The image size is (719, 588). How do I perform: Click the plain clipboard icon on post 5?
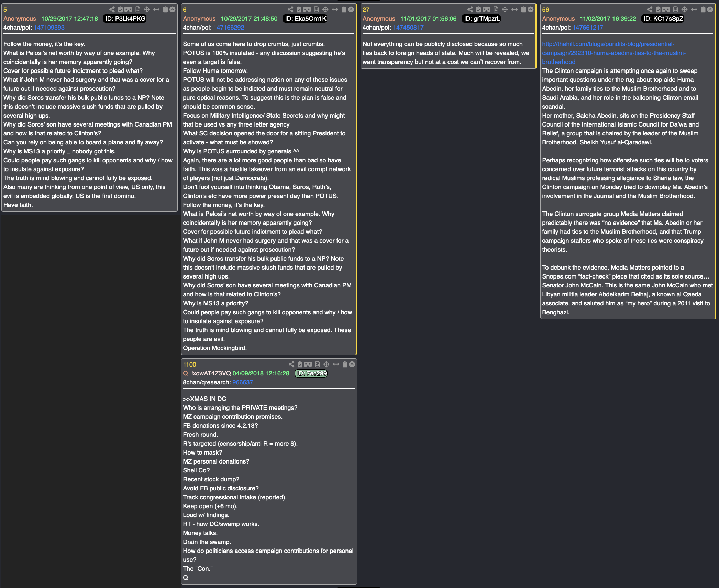(x=165, y=9)
